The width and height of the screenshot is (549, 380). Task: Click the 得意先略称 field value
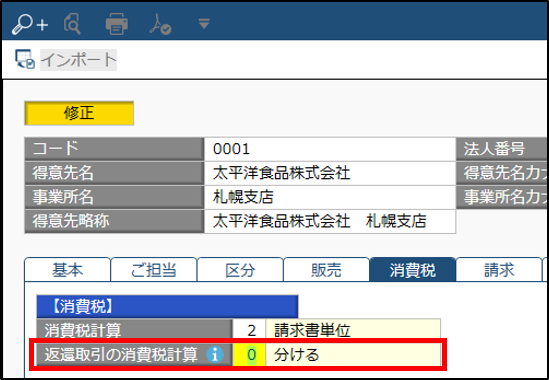click(330, 221)
